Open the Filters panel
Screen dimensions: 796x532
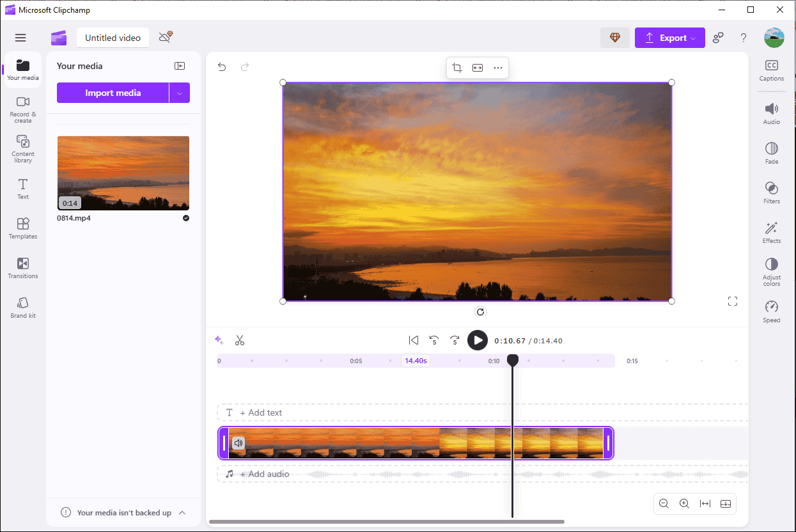coord(771,192)
